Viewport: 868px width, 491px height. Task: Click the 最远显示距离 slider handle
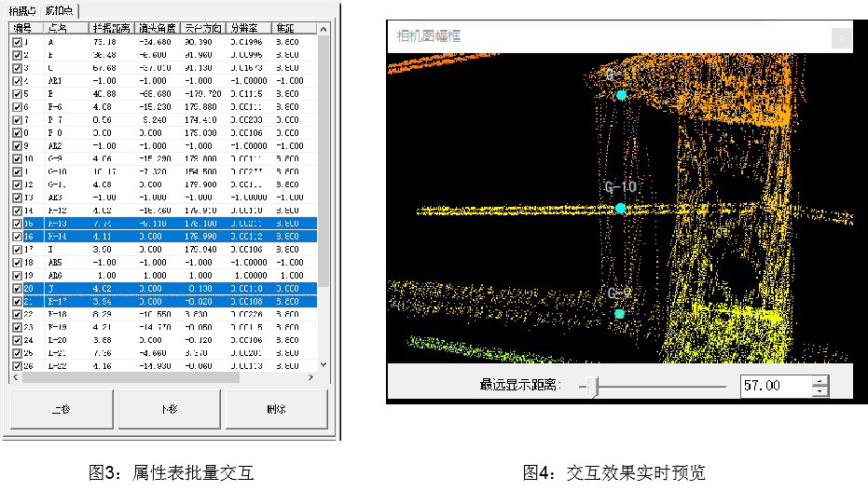click(x=595, y=386)
